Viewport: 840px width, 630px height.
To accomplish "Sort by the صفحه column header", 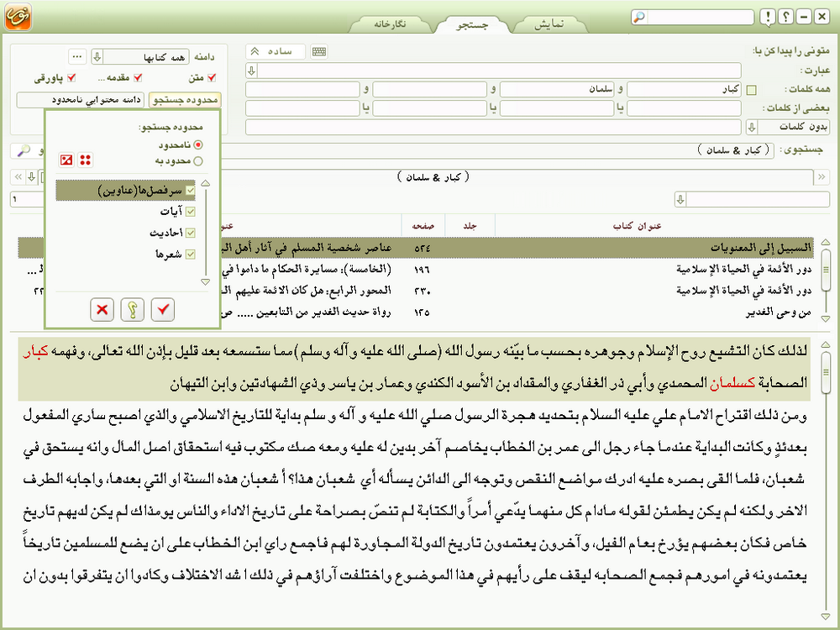I will 423,226.
